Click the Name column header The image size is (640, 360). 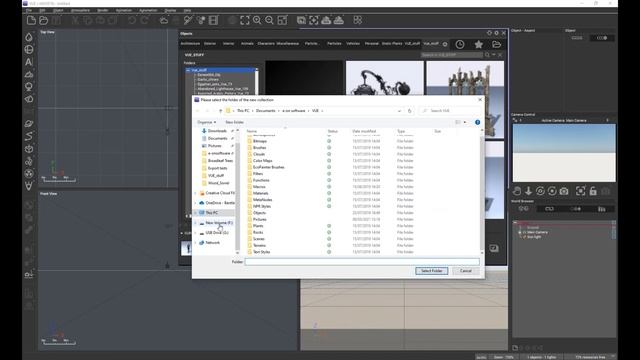(252, 131)
